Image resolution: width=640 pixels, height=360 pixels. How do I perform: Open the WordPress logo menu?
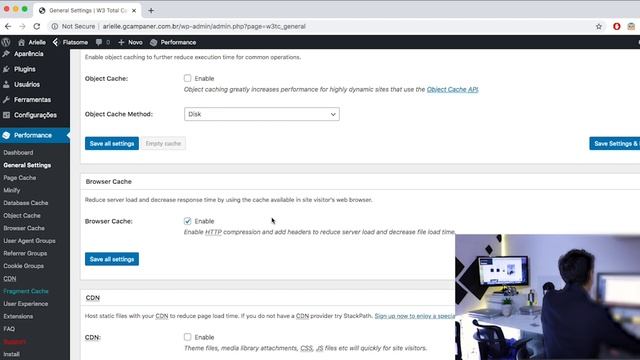point(6,42)
